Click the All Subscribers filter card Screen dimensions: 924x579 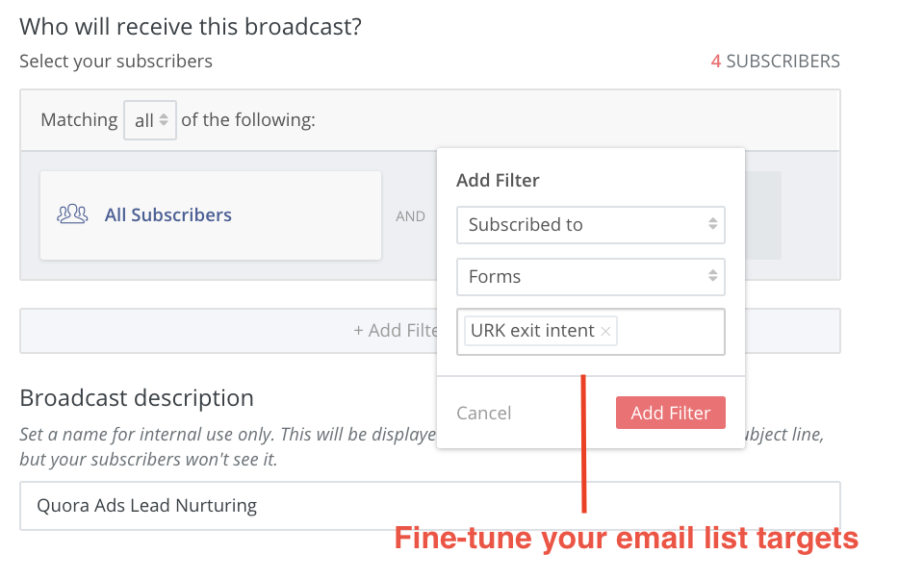[211, 215]
